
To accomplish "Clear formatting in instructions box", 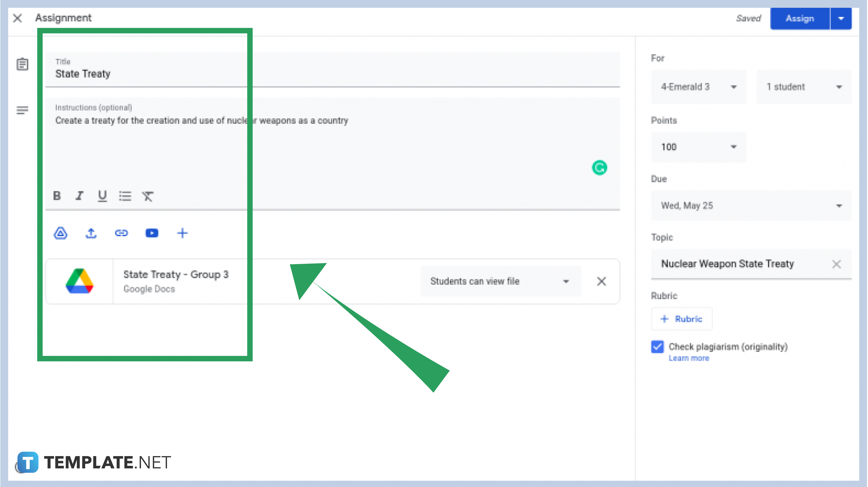I will [148, 196].
